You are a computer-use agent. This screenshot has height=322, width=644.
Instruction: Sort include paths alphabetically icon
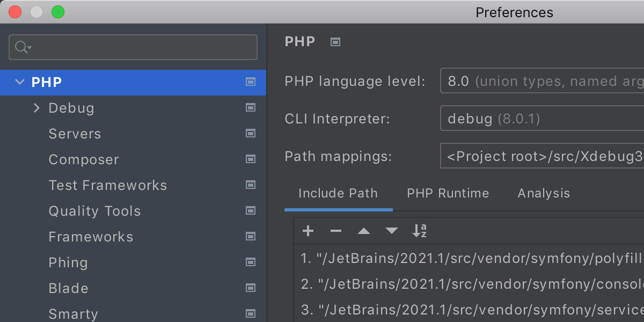(x=420, y=231)
